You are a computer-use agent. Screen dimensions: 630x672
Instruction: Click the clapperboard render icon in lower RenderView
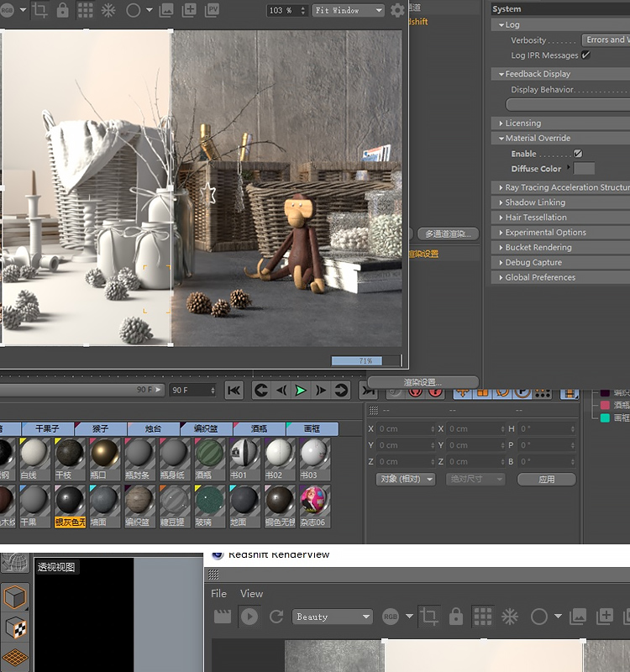click(x=223, y=617)
